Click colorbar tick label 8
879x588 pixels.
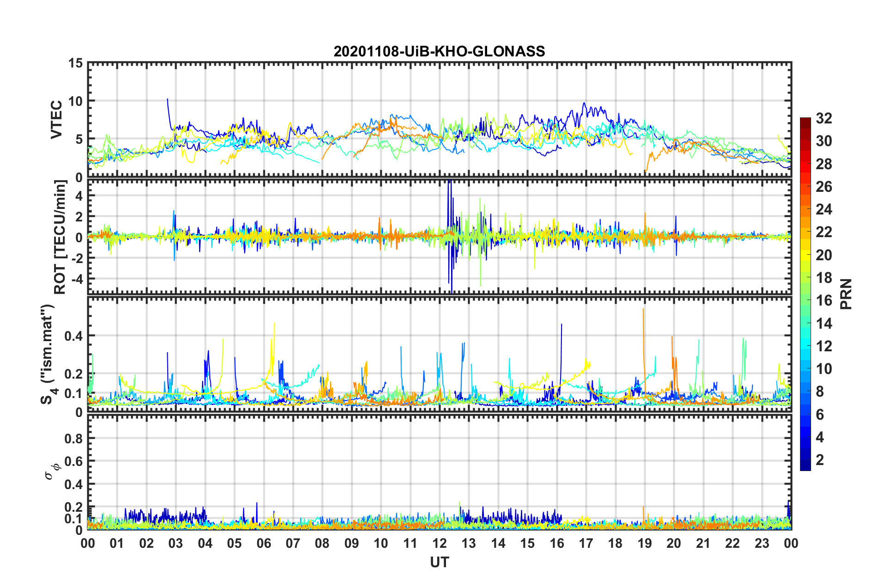pos(819,392)
